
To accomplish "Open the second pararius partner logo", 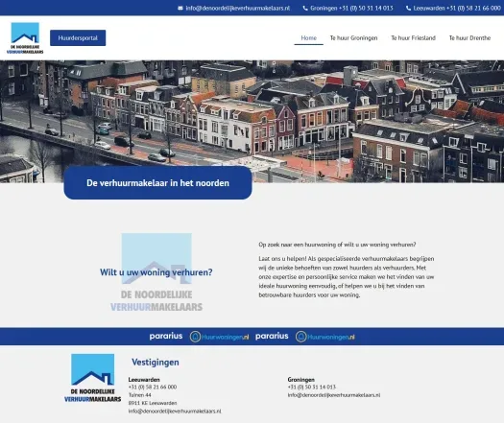I will tap(272, 336).
